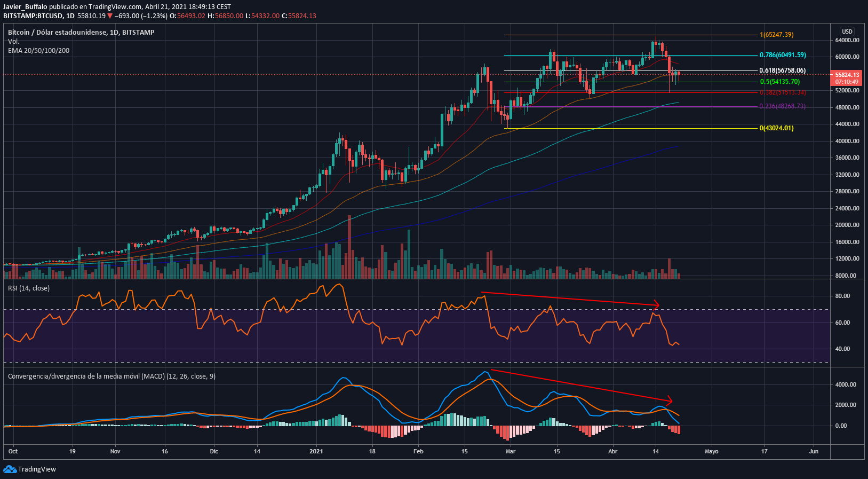This screenshot has height=479, width=868.
Task: Select the cyan 0.786(60491.59) Fibonacci label
Action: [783, 55]
